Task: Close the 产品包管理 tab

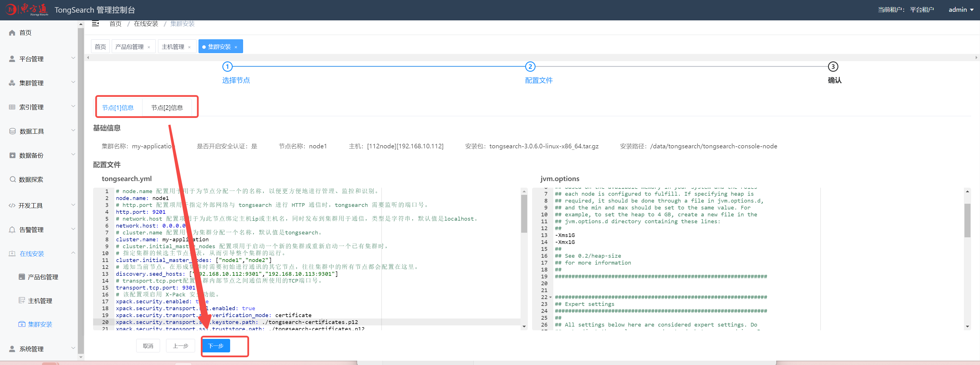Action: tap(149, 47)
